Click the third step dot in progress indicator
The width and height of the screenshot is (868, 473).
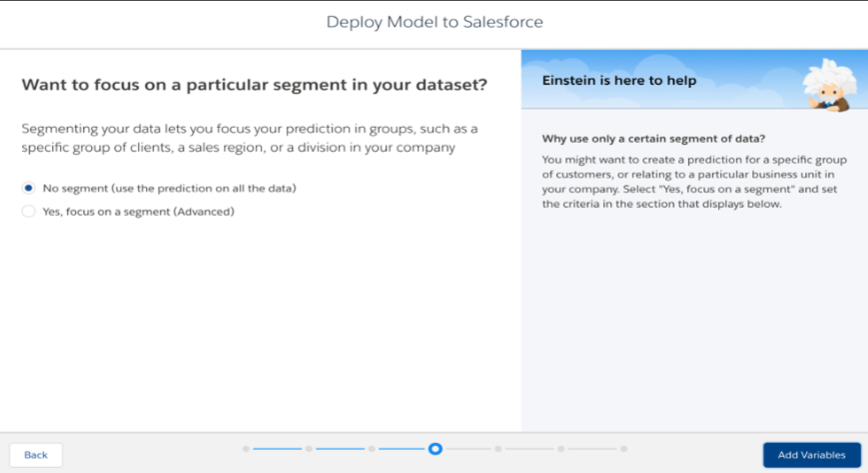[x=372, y=449]
